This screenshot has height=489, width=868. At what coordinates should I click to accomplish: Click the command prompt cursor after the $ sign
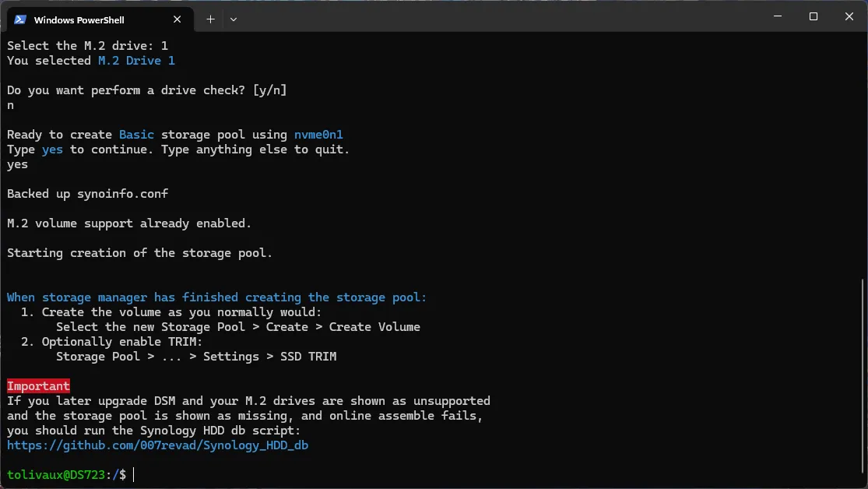(134, 474)
